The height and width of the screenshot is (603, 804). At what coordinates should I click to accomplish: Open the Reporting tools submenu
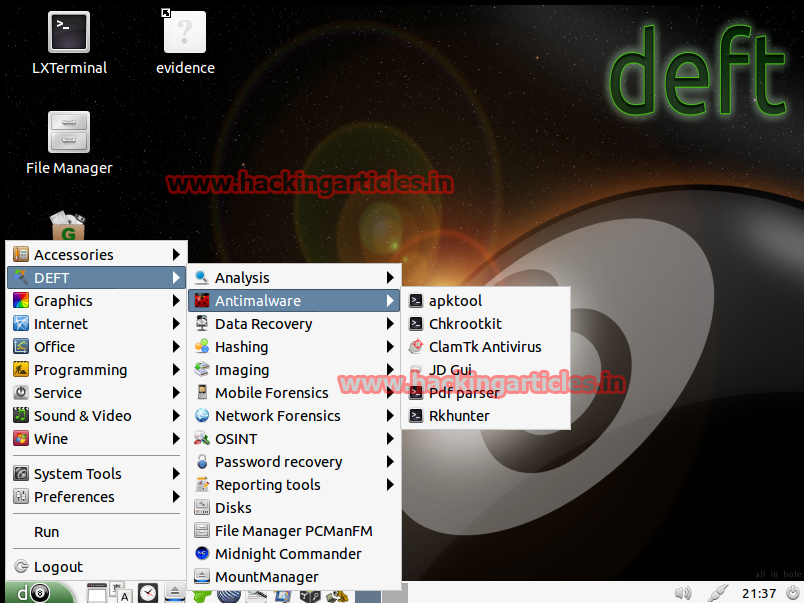pos(294,485)
